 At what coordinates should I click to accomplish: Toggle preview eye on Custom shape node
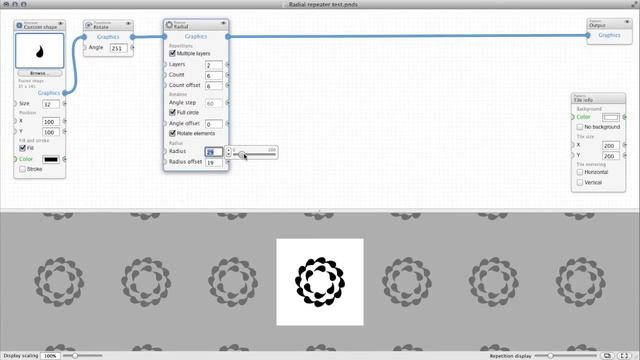[x=60, y=24]
